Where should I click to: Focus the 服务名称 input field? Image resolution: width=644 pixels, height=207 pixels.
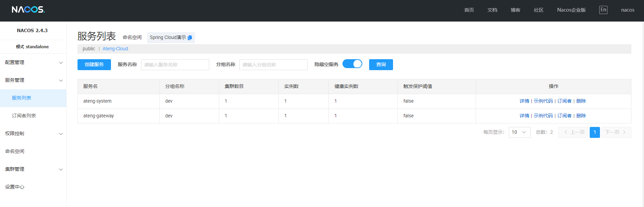(x=175, y=65)
